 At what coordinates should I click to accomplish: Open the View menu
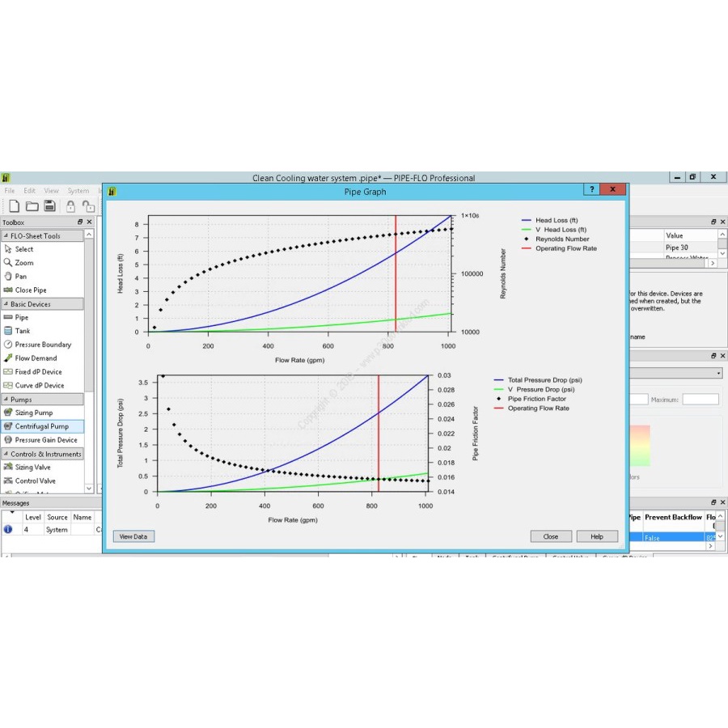[x=52, y=191]
